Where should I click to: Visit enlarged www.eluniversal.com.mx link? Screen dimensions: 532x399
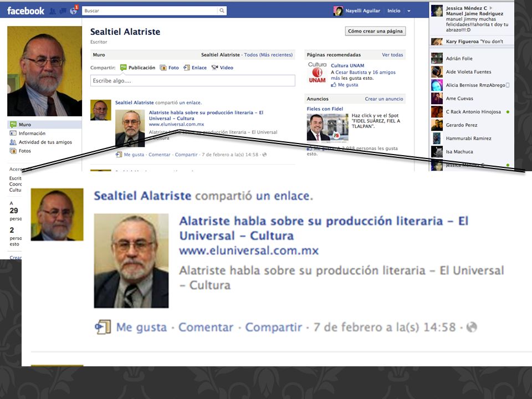(249, 250)
